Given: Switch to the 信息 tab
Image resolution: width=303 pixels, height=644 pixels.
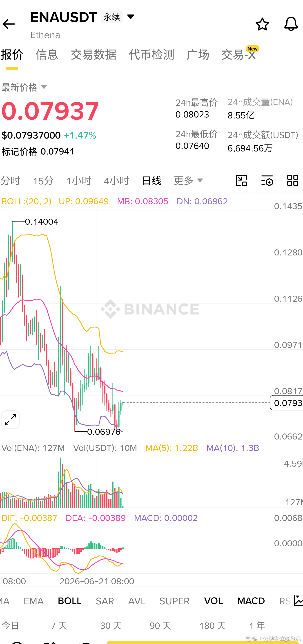Looking at the screenshot, I should click(47, 55).
